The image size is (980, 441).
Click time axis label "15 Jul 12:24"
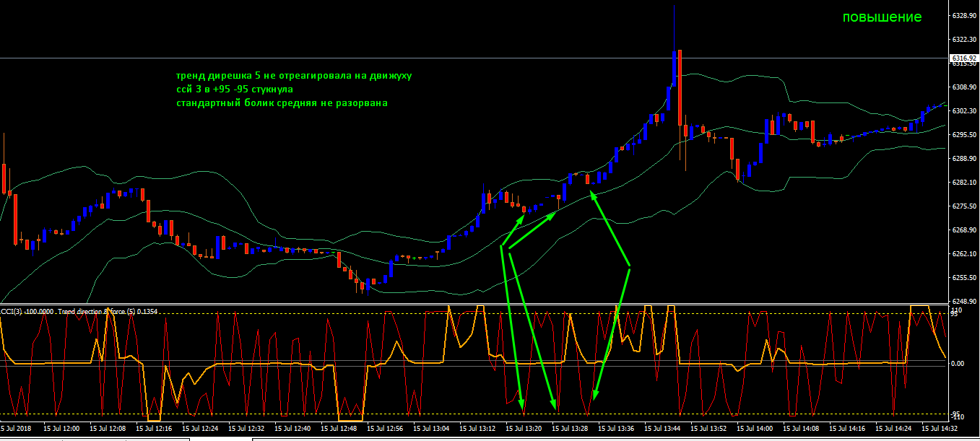tap(200, 428)
